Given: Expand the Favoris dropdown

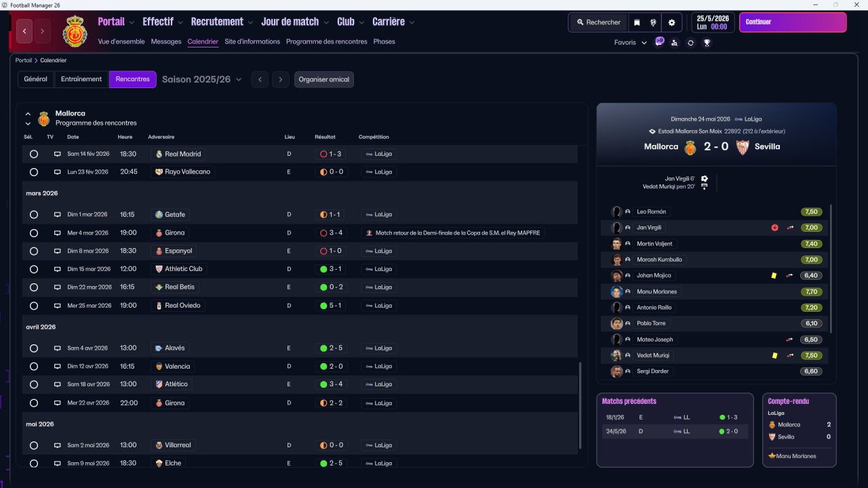Looking at the screenshot, I should tap(631, 43).
